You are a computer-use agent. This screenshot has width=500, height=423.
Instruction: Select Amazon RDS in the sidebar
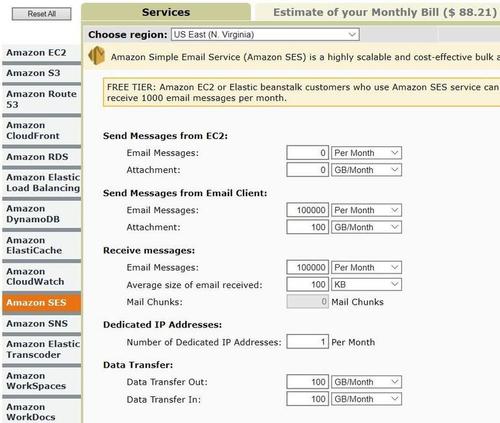pos(41,157)
